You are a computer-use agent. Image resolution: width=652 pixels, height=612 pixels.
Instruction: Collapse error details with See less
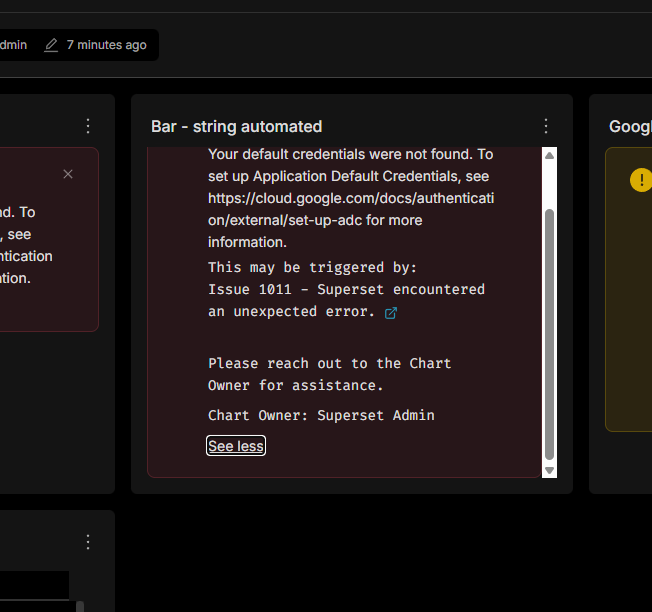pyautogui.click(x=236, y=446)
